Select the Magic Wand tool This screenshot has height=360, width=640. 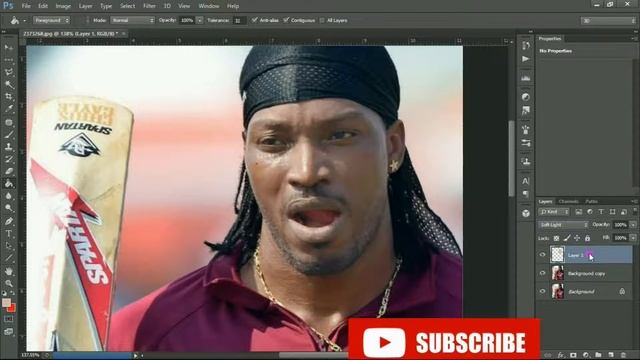(9, 84)
